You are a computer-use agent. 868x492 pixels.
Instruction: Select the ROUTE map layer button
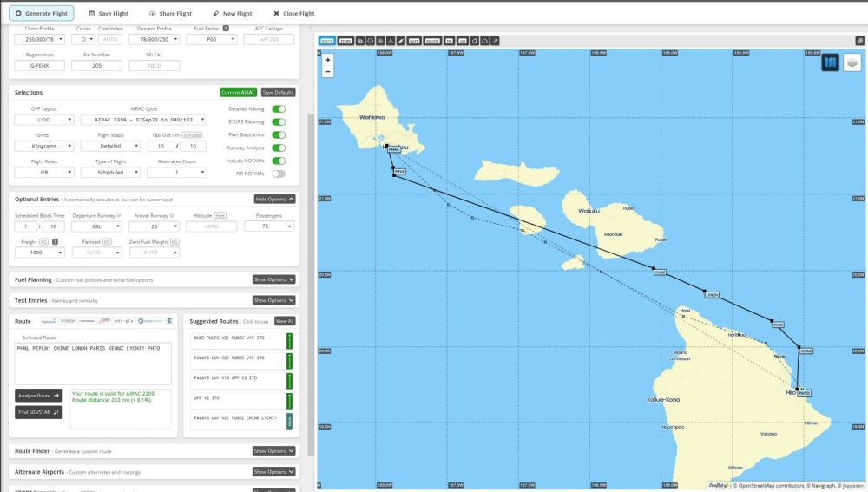(x=327, y=41)
